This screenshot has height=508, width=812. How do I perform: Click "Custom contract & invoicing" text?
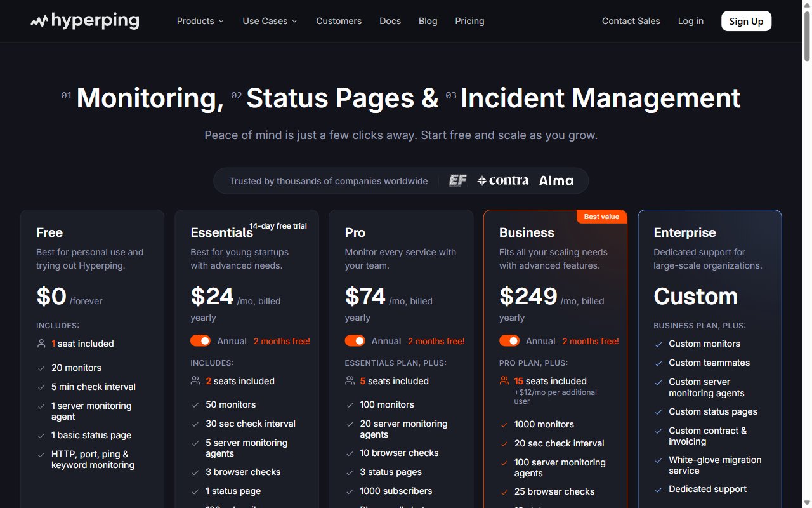(x=708, y=436)
